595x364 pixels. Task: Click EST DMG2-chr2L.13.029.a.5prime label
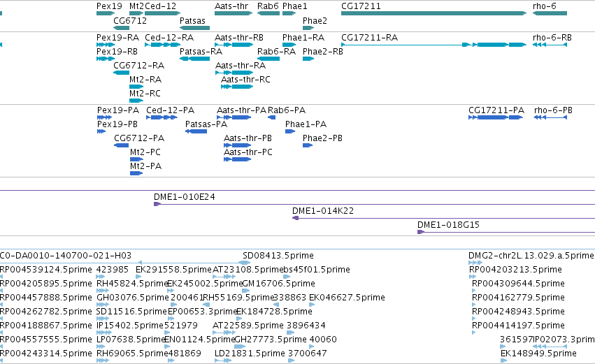tap(531, 256)
